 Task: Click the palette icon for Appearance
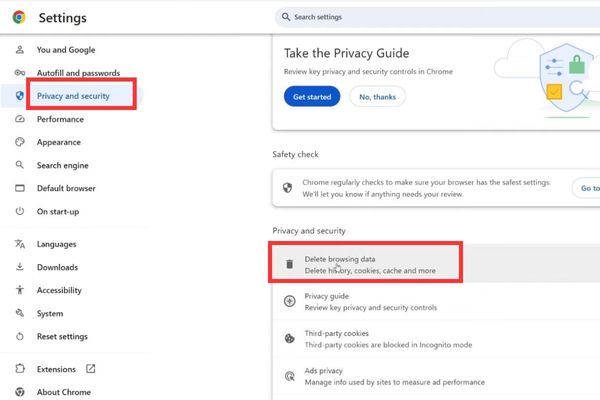pyautogui.click(x=20, y=142)
